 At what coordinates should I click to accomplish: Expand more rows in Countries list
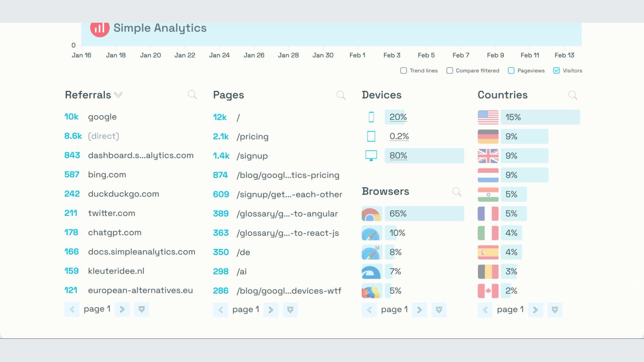coord(555,310)
